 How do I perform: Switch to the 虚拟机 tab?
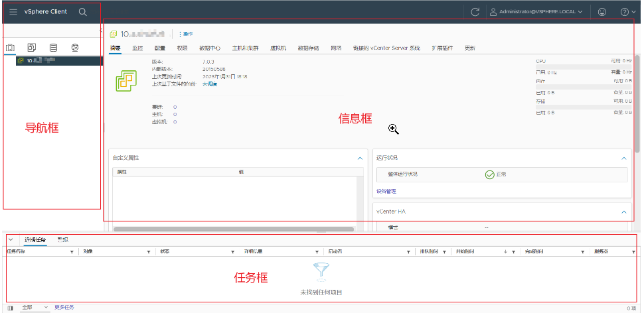click(278, 48)
